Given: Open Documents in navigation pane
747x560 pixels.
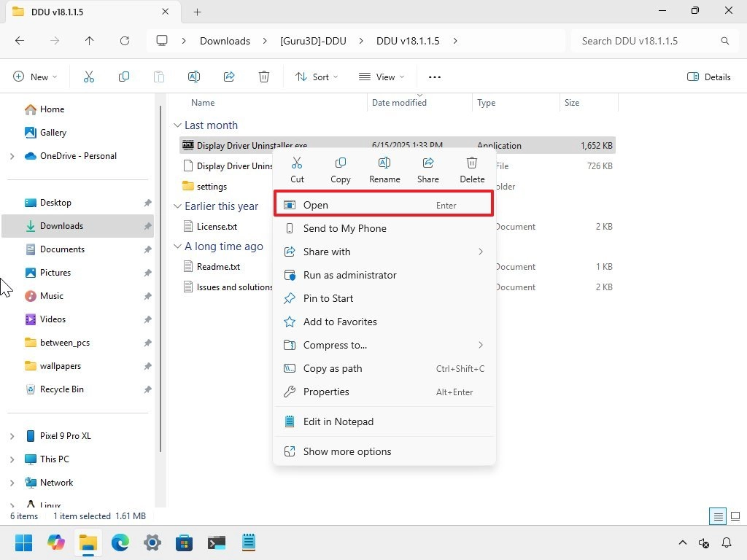Looking at the screenshot, I should point(78,249).
